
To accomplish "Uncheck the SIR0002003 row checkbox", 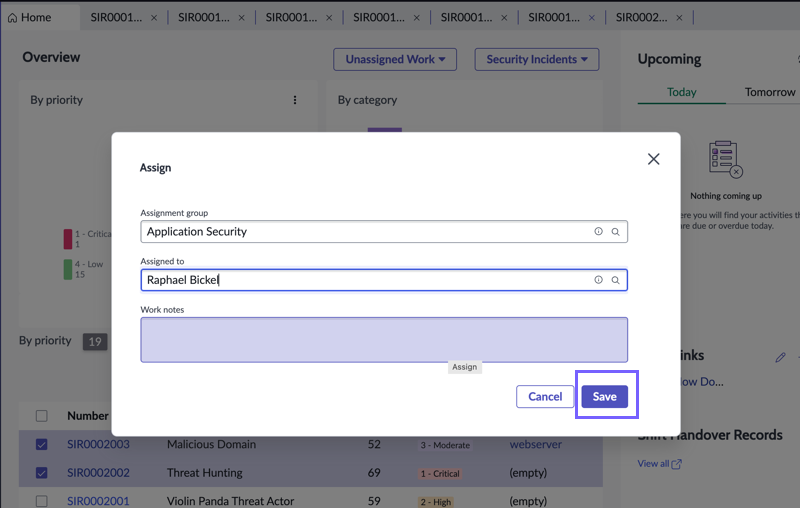I will tap(42, 444).
